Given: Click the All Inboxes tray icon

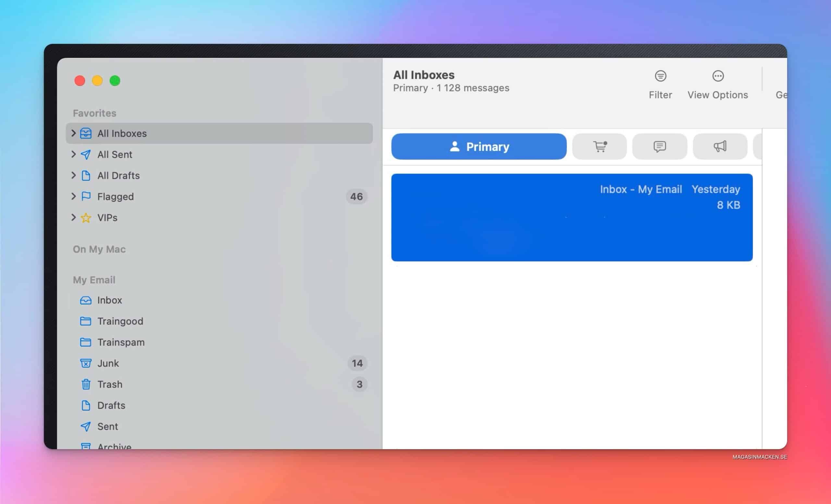Looking at the screenshot, I should pyautogui.click(x=86, y=133).
